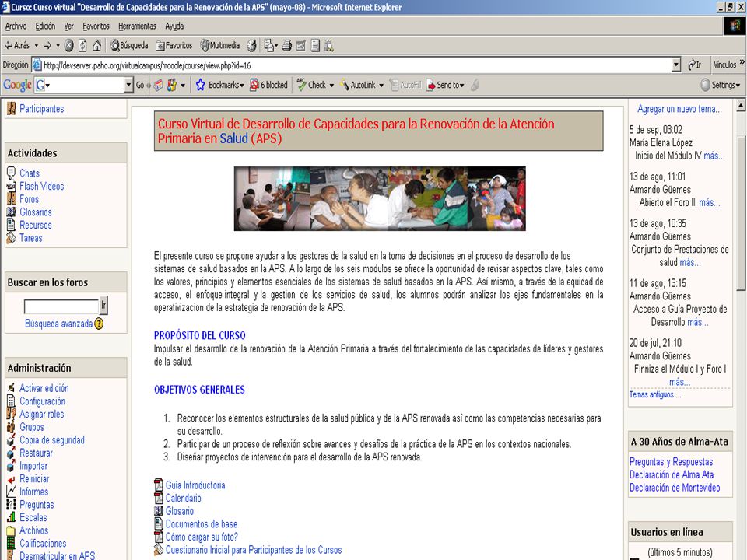Open the Documentos de base link

(201, 523)
